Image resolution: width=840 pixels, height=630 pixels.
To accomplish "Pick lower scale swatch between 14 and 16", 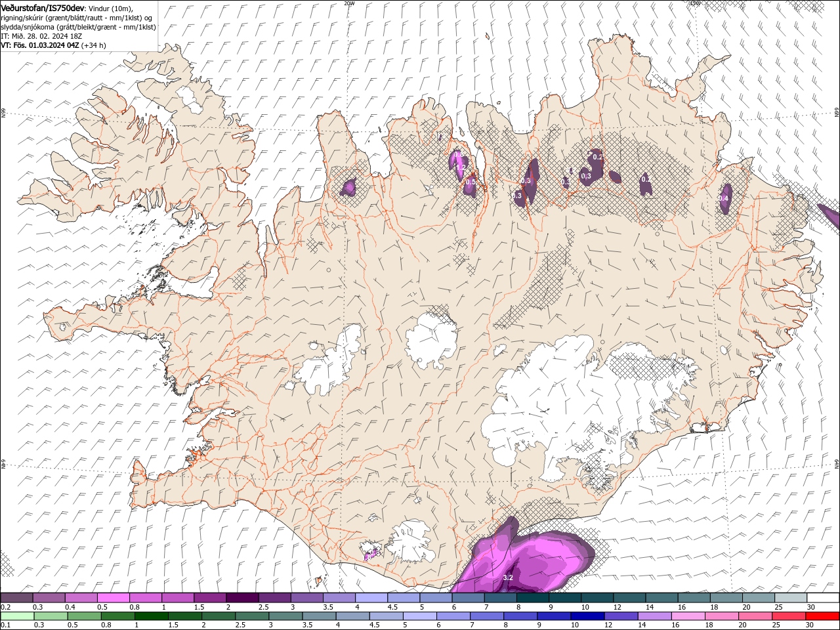I will coord(656,616).
